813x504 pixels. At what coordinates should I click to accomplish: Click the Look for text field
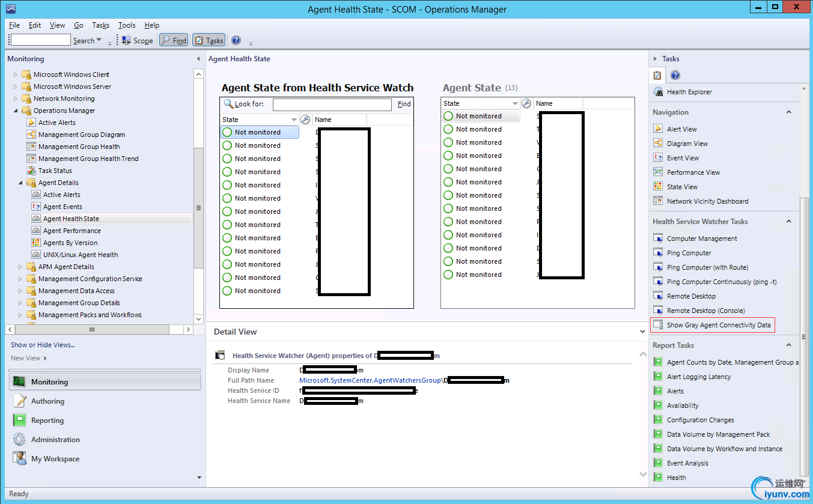(x=332, y=105)
